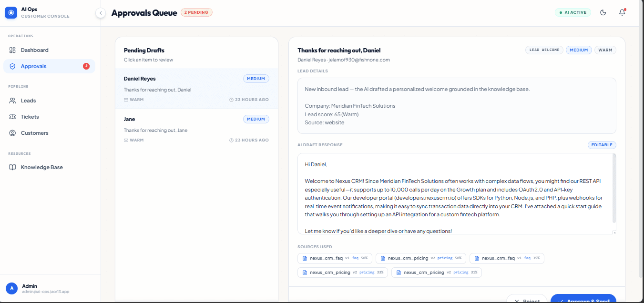Toggle dark mode with the moon icon
The width and height of the screenshot is (644, 303).
(603, 12)
